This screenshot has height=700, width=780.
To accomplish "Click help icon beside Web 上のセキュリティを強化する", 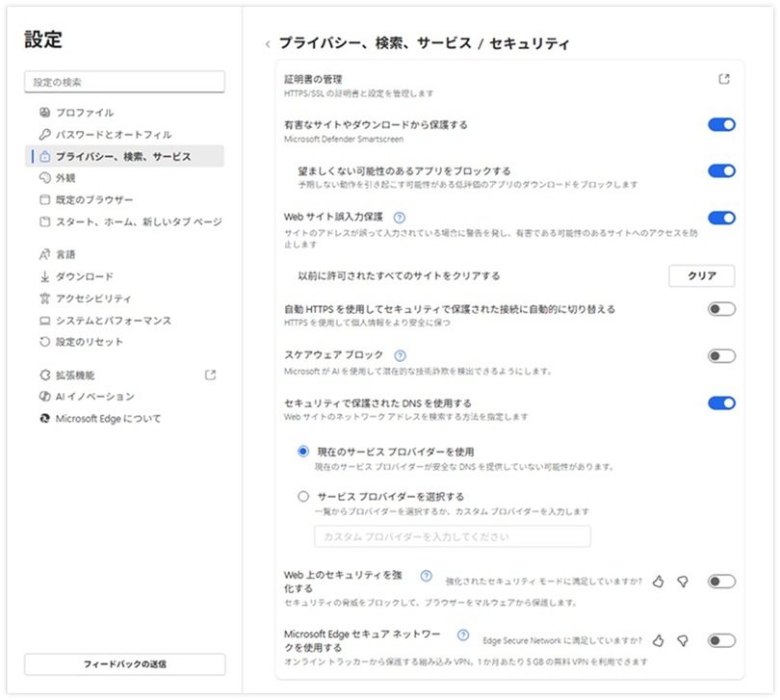I will (x=427, y=576).
